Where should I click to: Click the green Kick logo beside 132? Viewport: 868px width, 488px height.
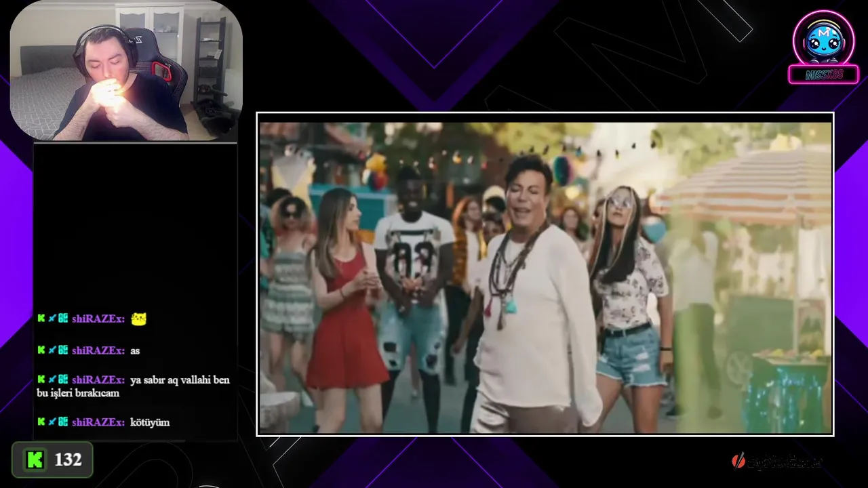[35, 460]
